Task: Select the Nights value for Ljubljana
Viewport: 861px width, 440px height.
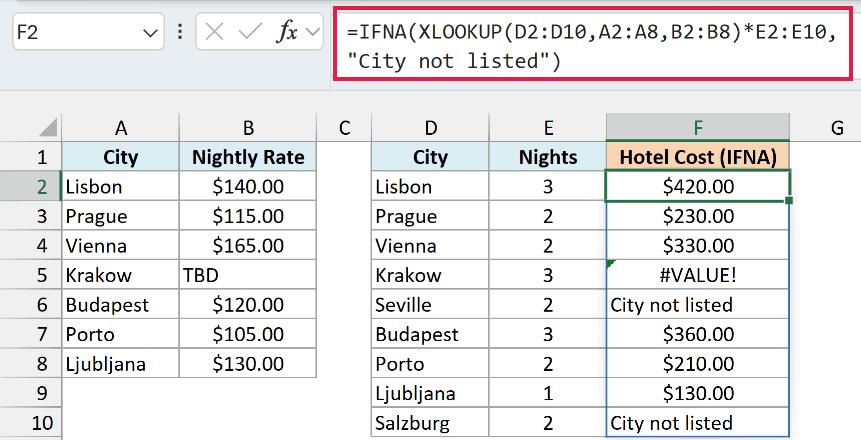Action: click(548, 393)
